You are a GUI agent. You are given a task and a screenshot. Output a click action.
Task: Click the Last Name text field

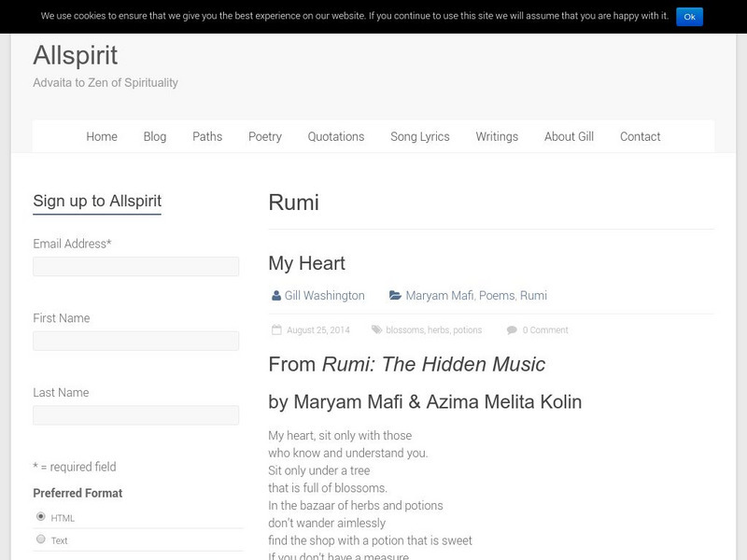point(135,415)
